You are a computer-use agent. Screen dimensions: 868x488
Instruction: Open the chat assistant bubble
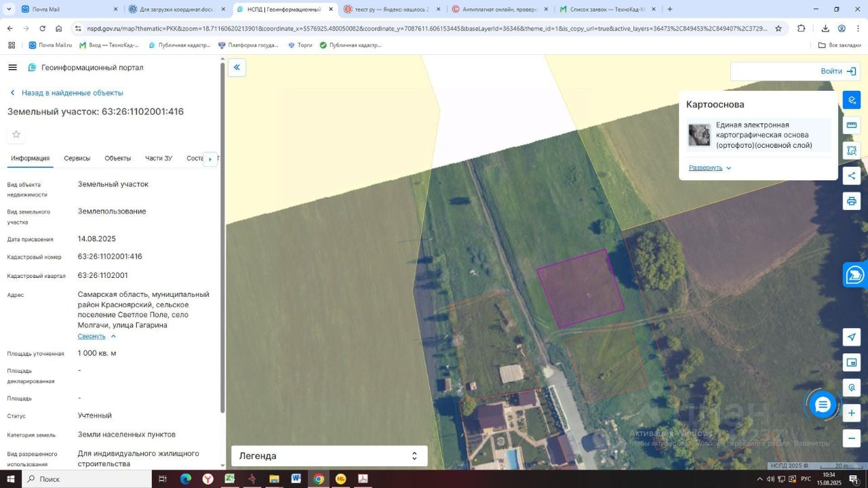(823, 405)
